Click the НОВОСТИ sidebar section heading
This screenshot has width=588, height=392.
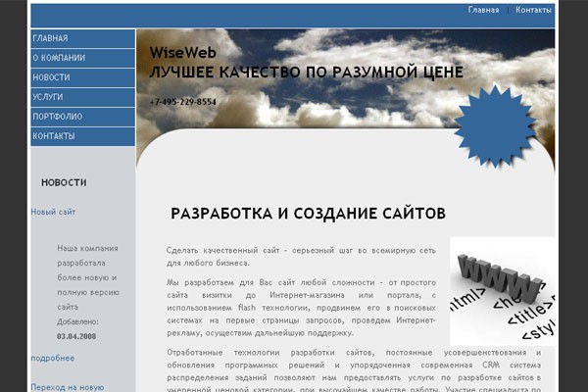(x=64, y=182)
